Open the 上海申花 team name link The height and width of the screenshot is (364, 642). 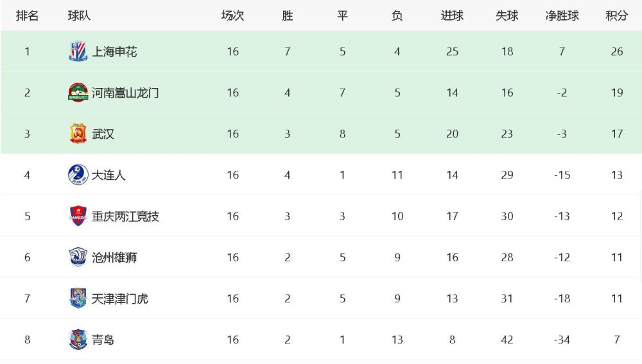[x=114, y=51]
